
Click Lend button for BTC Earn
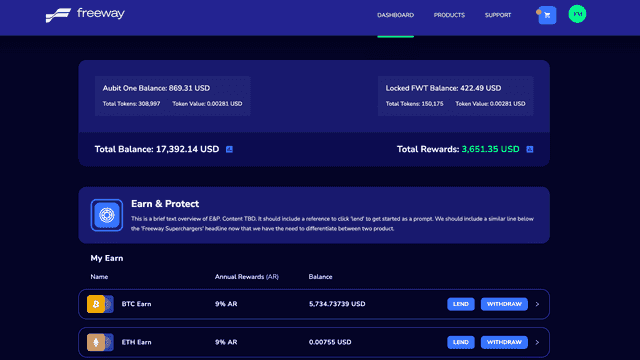coord(461,304)
